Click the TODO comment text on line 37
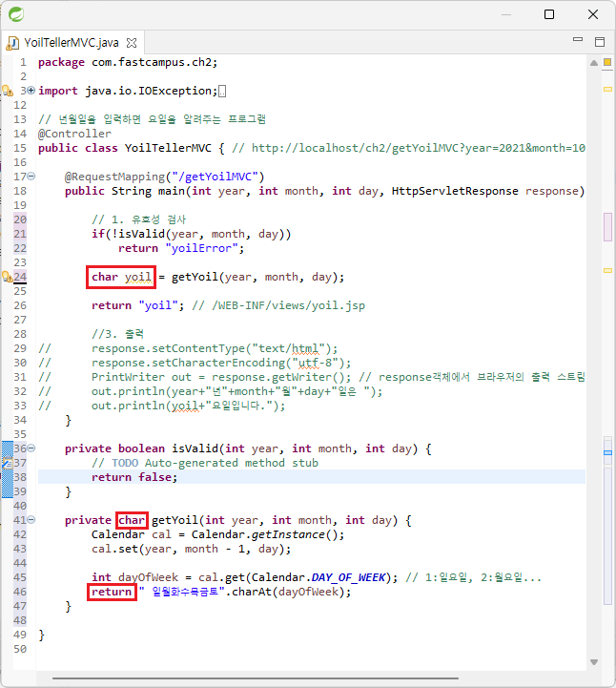616x688 pixels. 205,463
